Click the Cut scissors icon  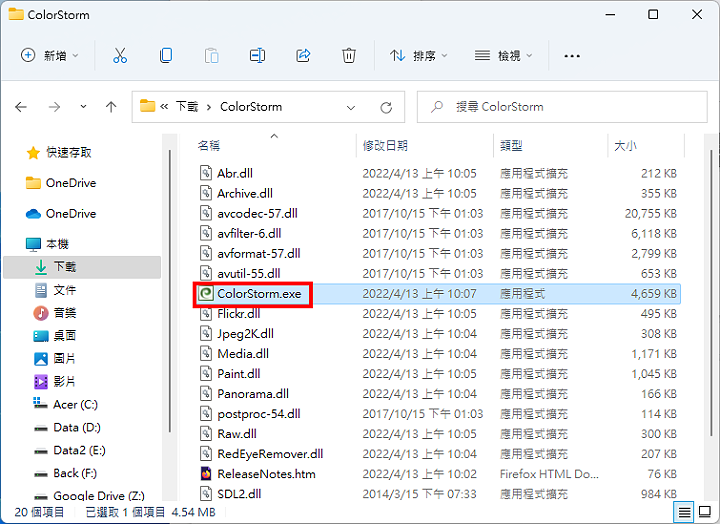(x=120, y=56)
